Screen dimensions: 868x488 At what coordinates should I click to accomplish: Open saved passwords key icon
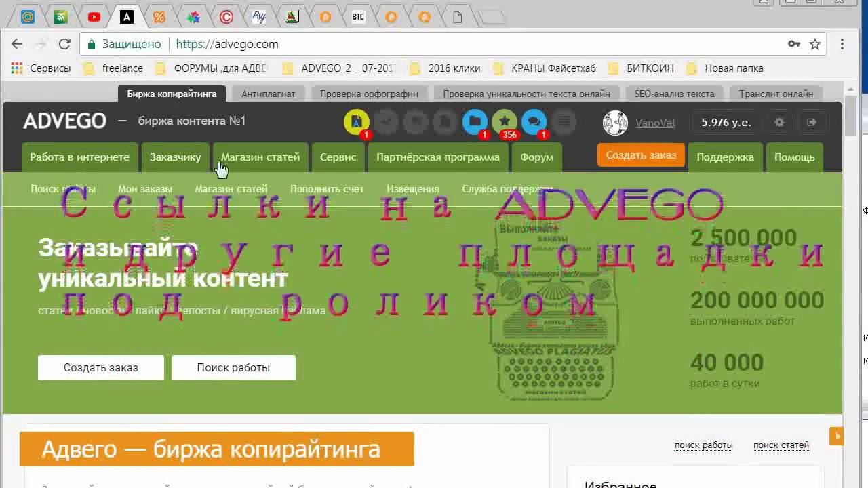pos(794,44)
